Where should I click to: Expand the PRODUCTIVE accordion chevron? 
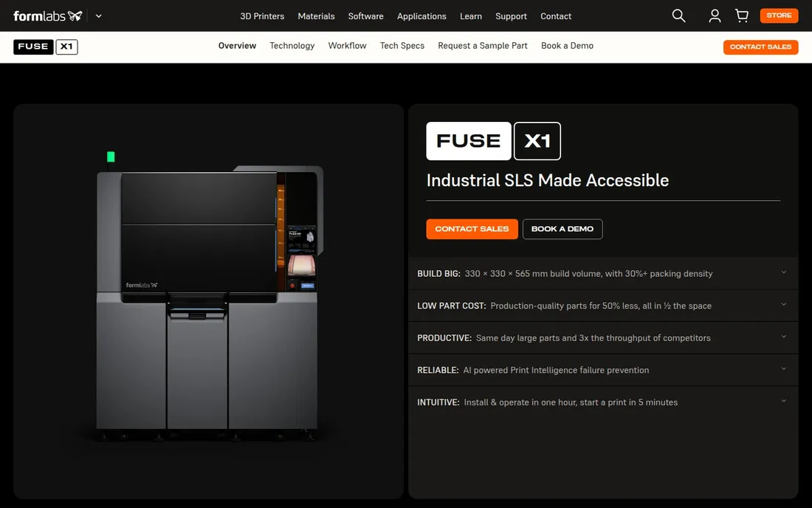(x=783, y=337)
